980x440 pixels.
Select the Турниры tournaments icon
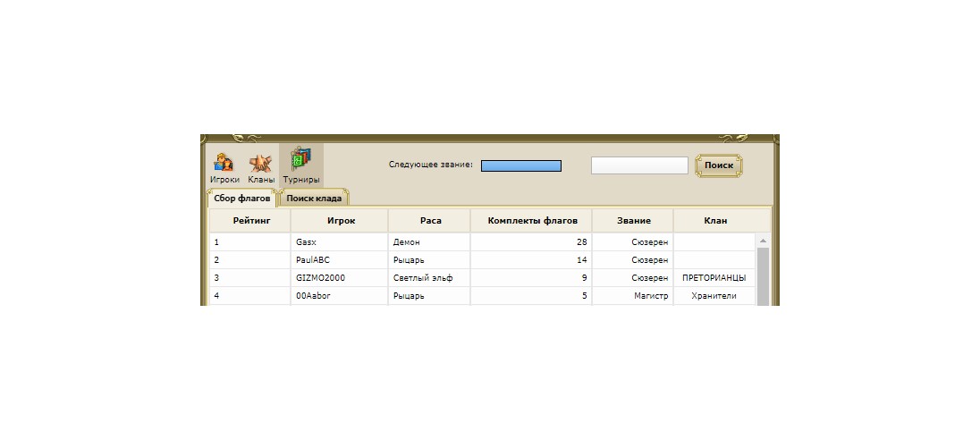tap(300, 165)
